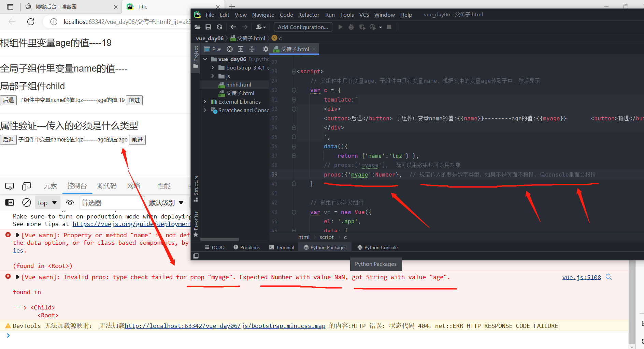Open the Favorites tool window side tab
644x349 pixels.
point(196,224)
